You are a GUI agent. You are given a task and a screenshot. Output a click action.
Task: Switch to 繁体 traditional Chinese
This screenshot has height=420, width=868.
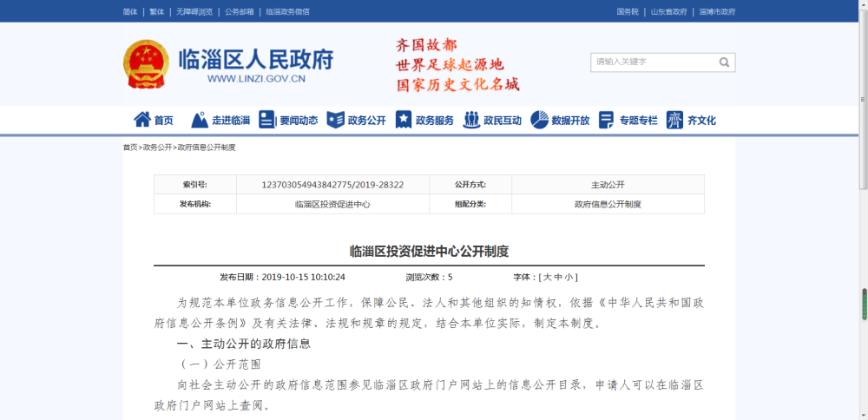coord(156,11)
